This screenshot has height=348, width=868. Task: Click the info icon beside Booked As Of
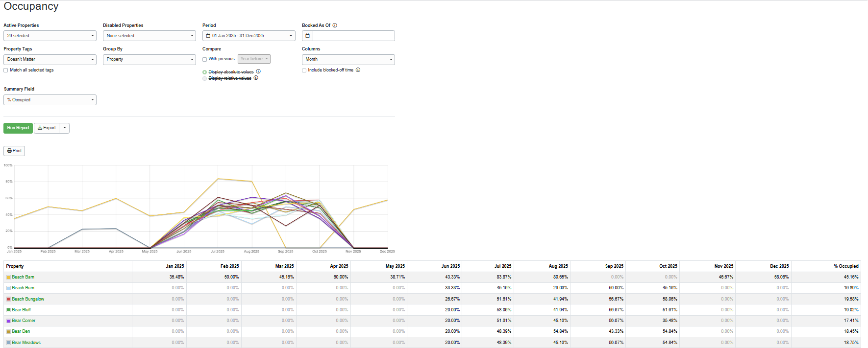coord(335,25)
